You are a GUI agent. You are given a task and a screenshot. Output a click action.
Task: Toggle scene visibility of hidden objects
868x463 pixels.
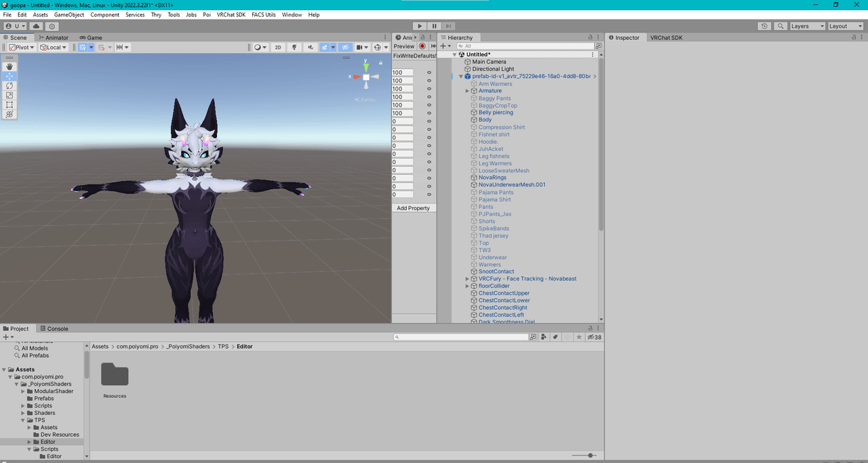345,47
